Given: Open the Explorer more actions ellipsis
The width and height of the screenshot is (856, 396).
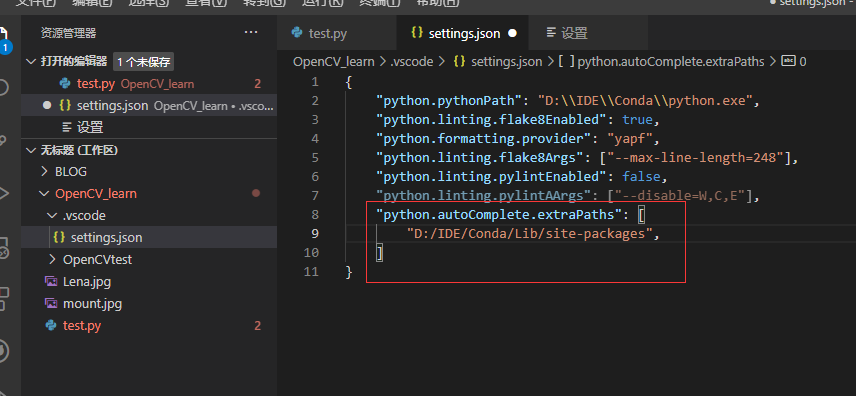Looking at the screenshot, I should click(251, 33).
